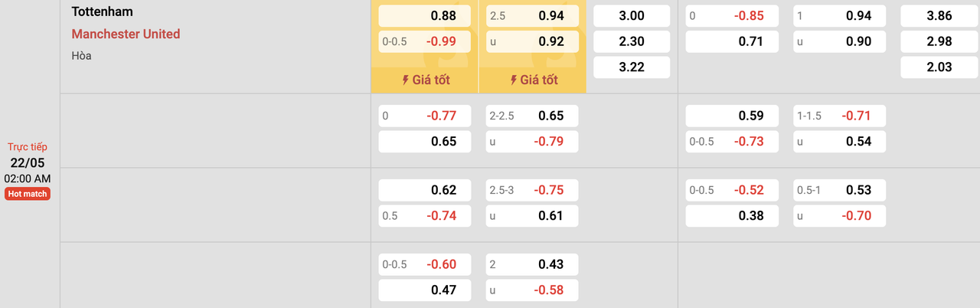Screen dimensions: 980x308
Task: Select under odds -0.70
Action: 839,216
